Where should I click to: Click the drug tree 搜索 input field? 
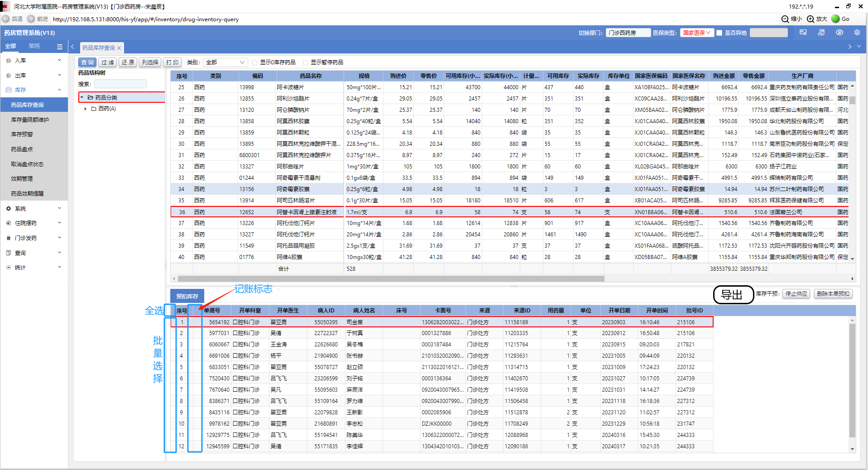[x=120, y=84]
